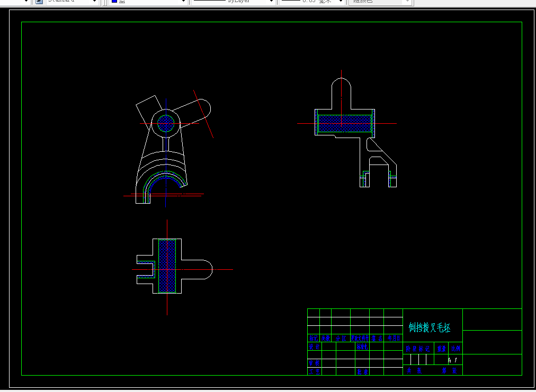The width and height of the screenshot is (536, 392).
Task: Click the blue color swatch in toolbar
Action: tap(114, 2)
